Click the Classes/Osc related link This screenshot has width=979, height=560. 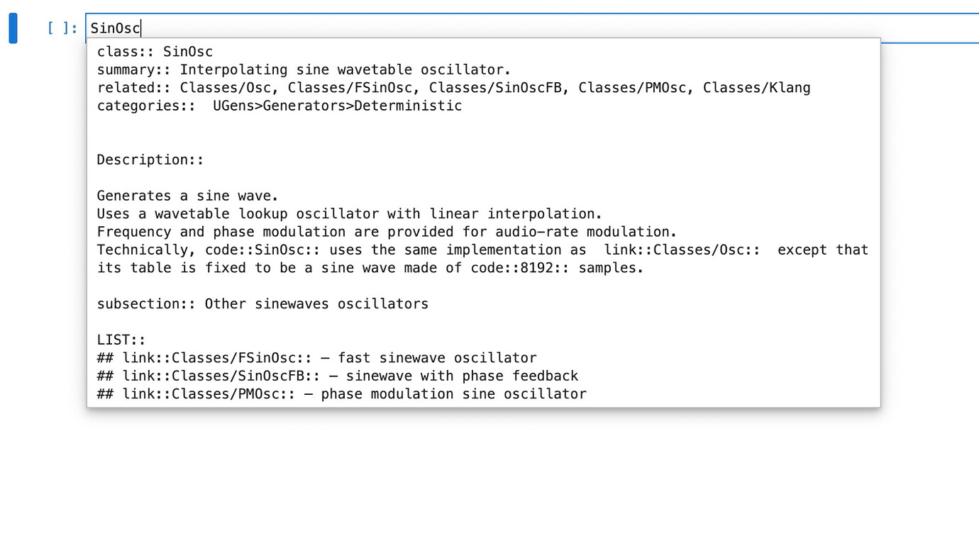220,87
